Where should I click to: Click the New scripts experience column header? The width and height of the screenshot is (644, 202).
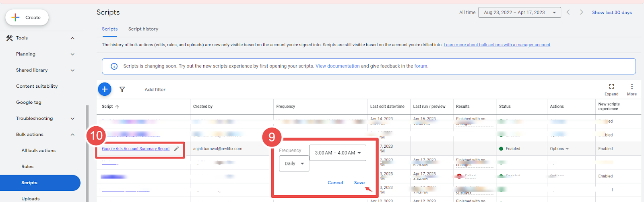pos(609,107)
